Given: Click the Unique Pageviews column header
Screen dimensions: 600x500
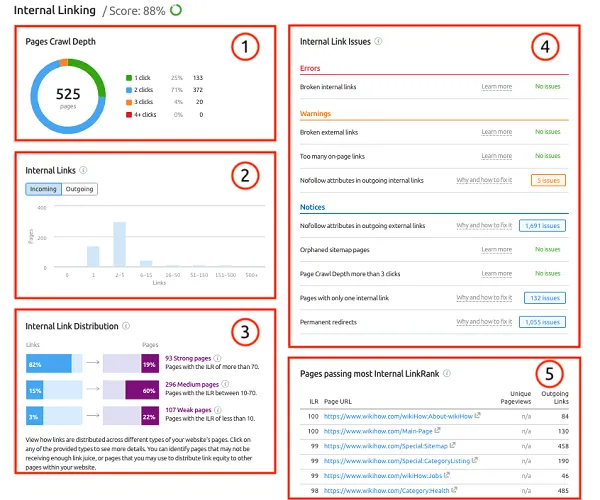Looking at the screenshot, I should pos(516,397).
